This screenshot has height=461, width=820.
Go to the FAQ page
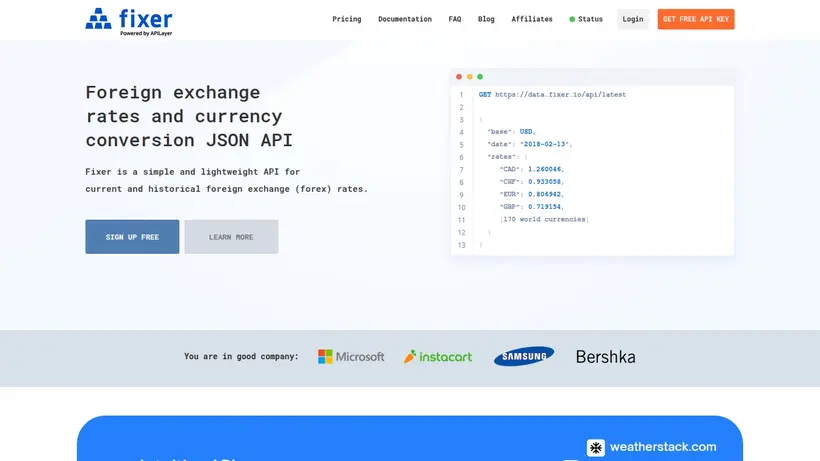[454, 19]
